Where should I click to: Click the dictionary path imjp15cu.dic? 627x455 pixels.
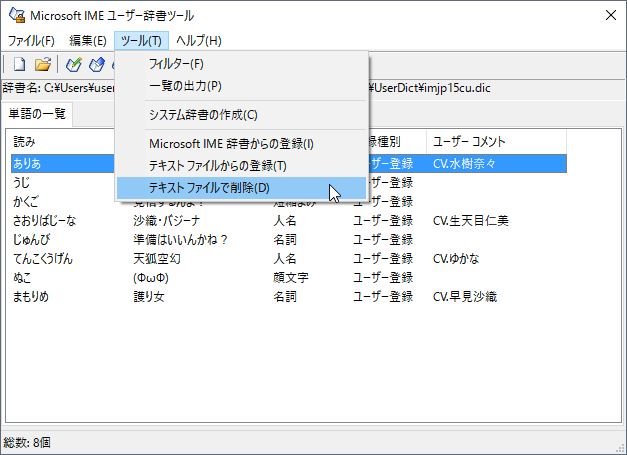pyautogui.click(x=455, y=88)
